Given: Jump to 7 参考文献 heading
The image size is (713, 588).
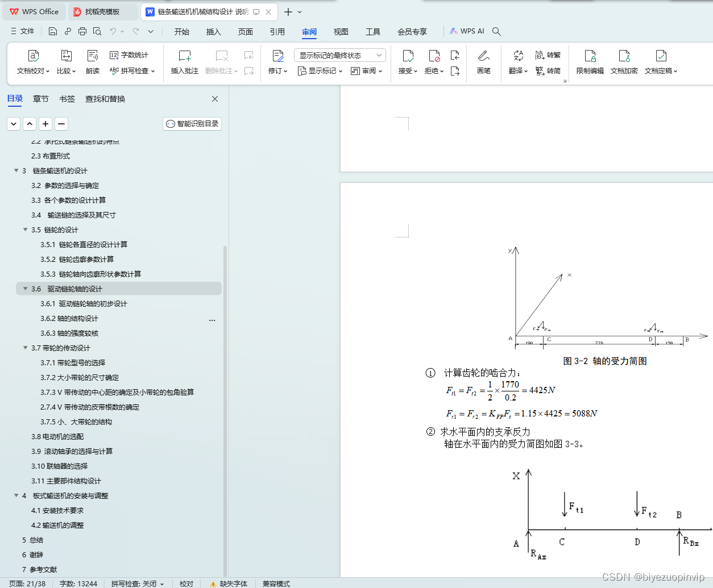Looking at the screenshot, I should 40,569.
